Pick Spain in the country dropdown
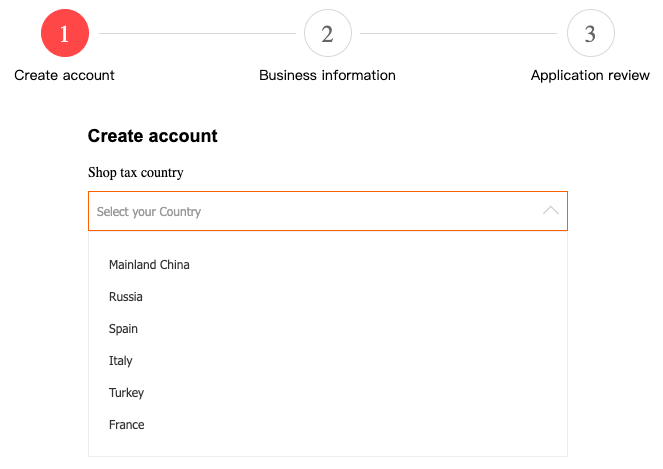This screenshot has width=663, height=469. click(x=124, y=329)
